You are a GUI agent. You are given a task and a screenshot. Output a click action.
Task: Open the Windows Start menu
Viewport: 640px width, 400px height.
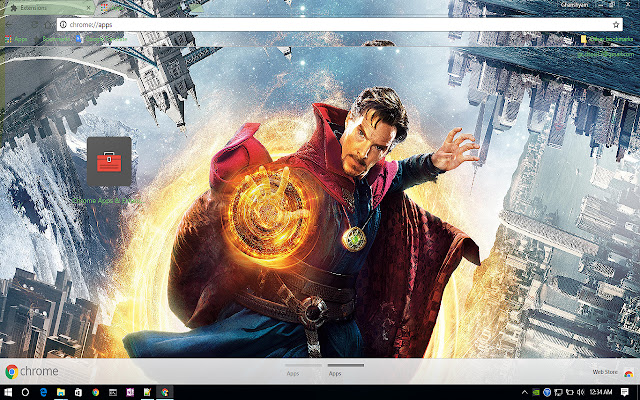tap(8, 392)
